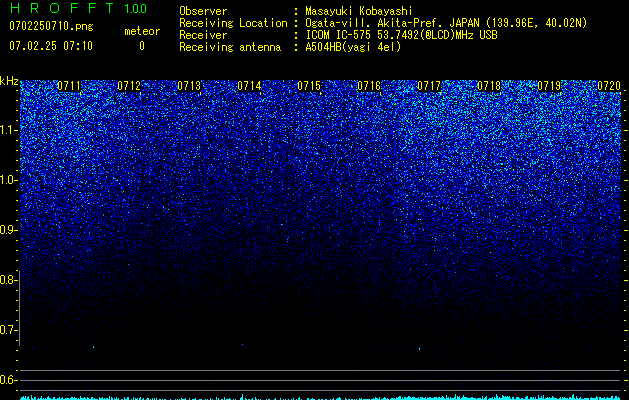Image resolution: width=629 pixels, height=400 pixels.
Task: Click the HROFFT 1.0.0 title text
Action: click(78, 8)
